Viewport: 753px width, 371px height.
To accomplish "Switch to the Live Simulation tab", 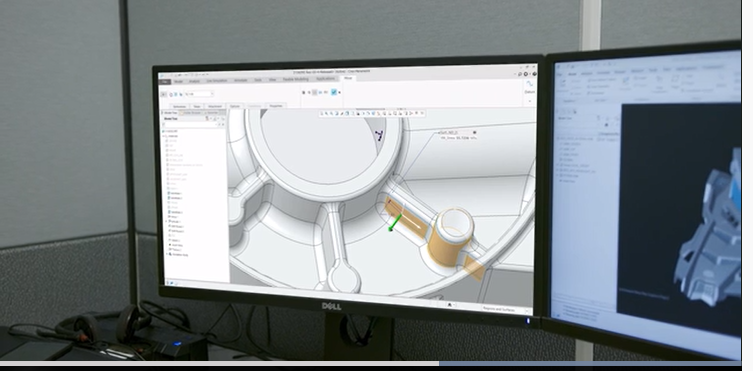I will click(217, 80).
